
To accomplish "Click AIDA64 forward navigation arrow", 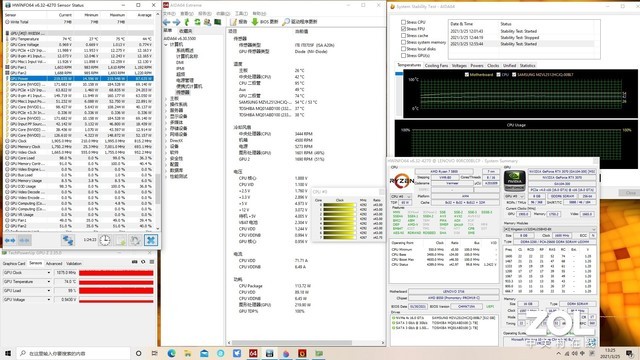I will [176, 22].
